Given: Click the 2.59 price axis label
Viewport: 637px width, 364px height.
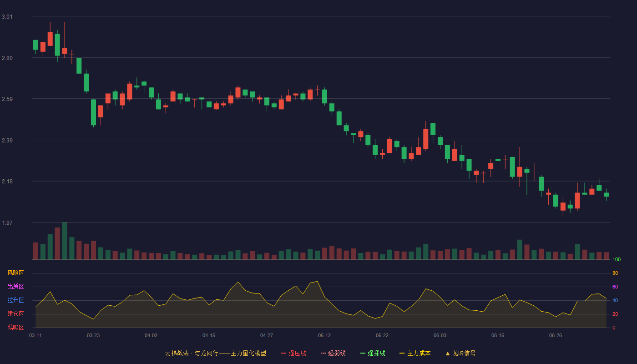Looking at the screenshot, I should pos(7,99).
